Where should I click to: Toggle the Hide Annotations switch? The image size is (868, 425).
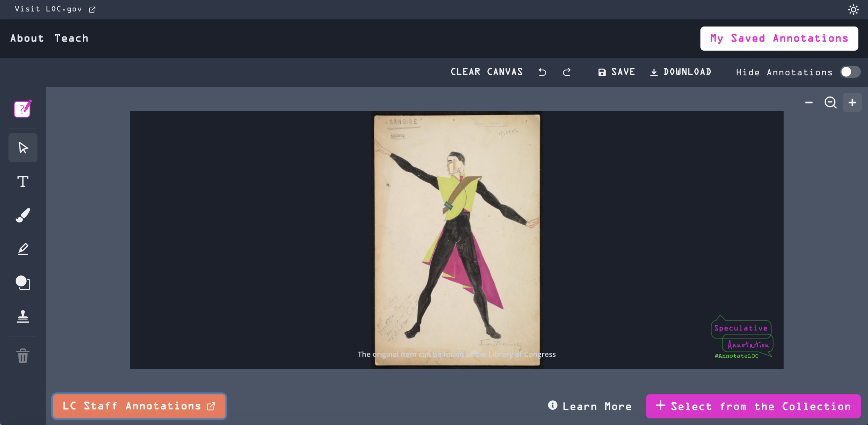[850, 72]
